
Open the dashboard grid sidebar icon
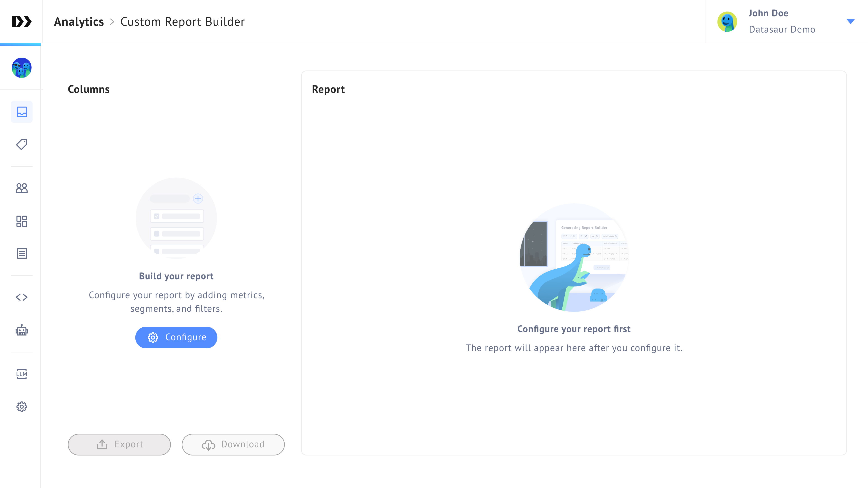tap(21, 221)
